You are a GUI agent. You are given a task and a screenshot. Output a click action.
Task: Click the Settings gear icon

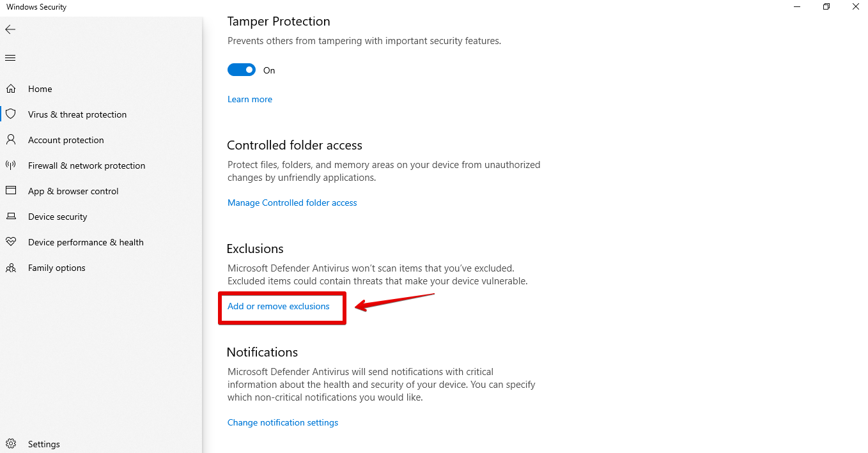pos(11,444)
